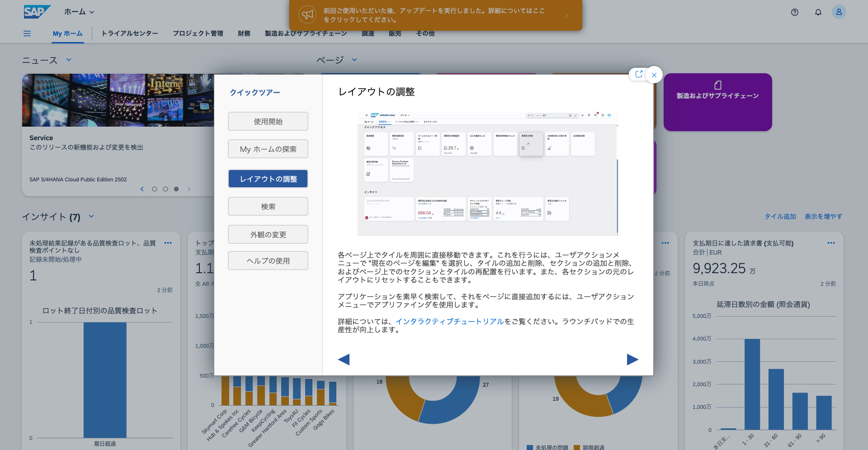Show previous news slide

point(142,189)
